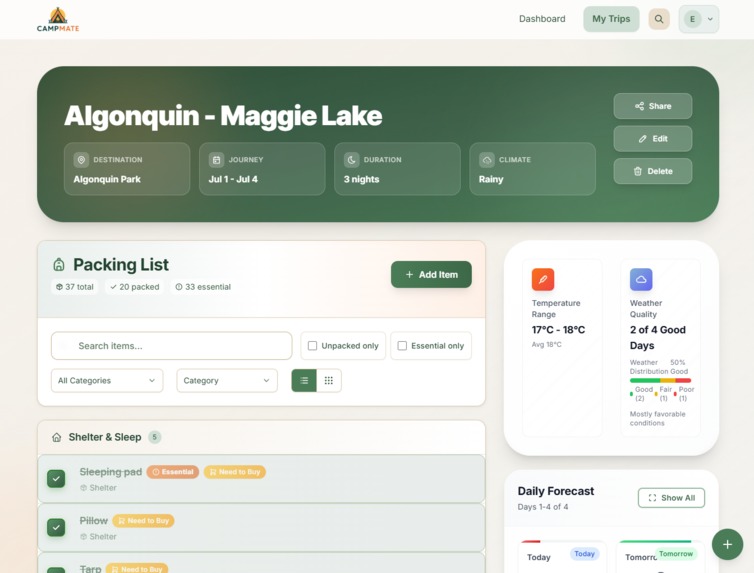Click the Share button
The image size is (754, 573).
(653, 106)
